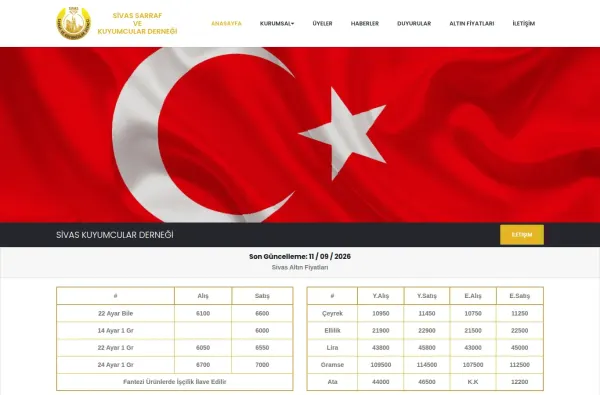Click the 7000 sell price cell
Viewport: 600px width, 395px height.
(x=262, y=365)
